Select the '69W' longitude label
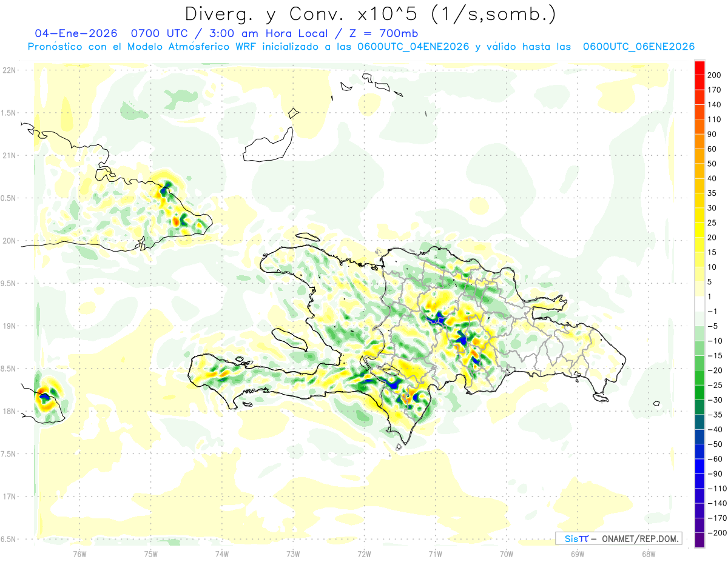728x562 pixels. click(578, 553)
